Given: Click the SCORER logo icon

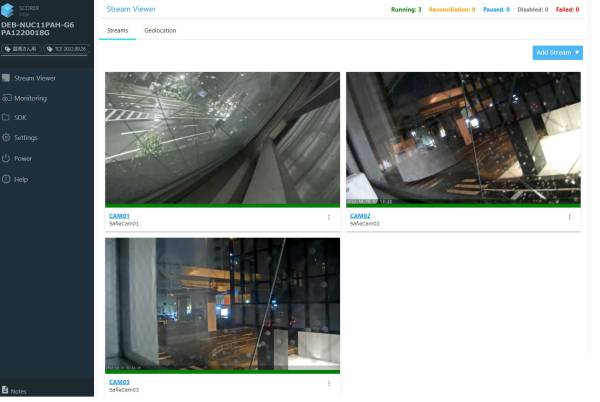Looking at the screenshot, I should [8, 10].
